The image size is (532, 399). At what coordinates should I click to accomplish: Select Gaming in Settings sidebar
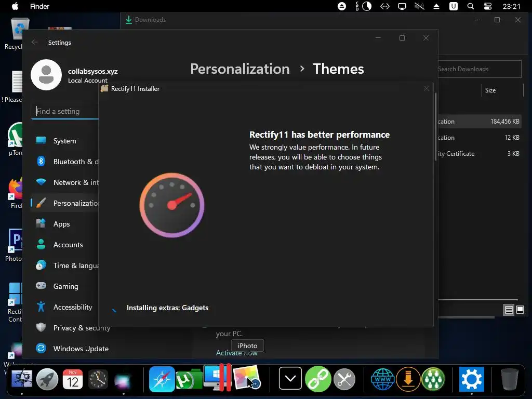(64, 286)
